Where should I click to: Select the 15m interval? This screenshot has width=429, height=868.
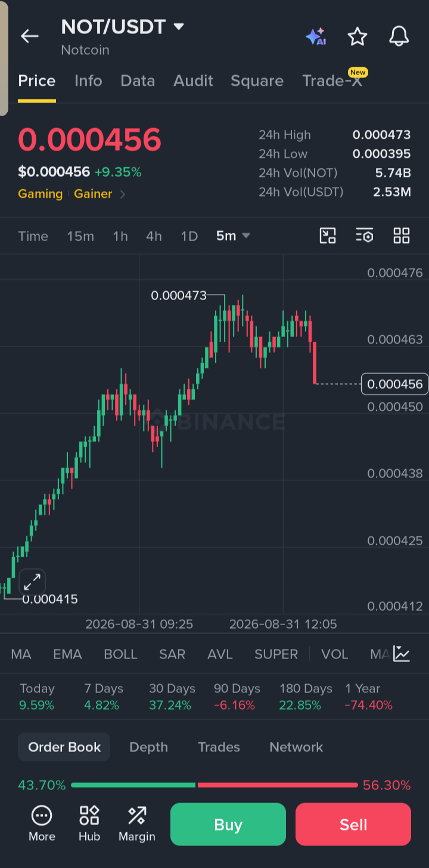coord(80,236)
